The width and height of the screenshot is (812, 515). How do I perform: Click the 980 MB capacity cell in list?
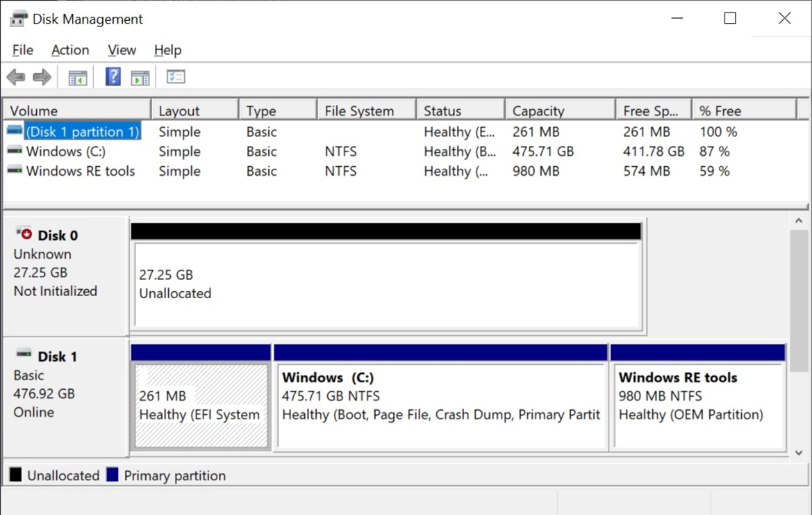point(536,171)
